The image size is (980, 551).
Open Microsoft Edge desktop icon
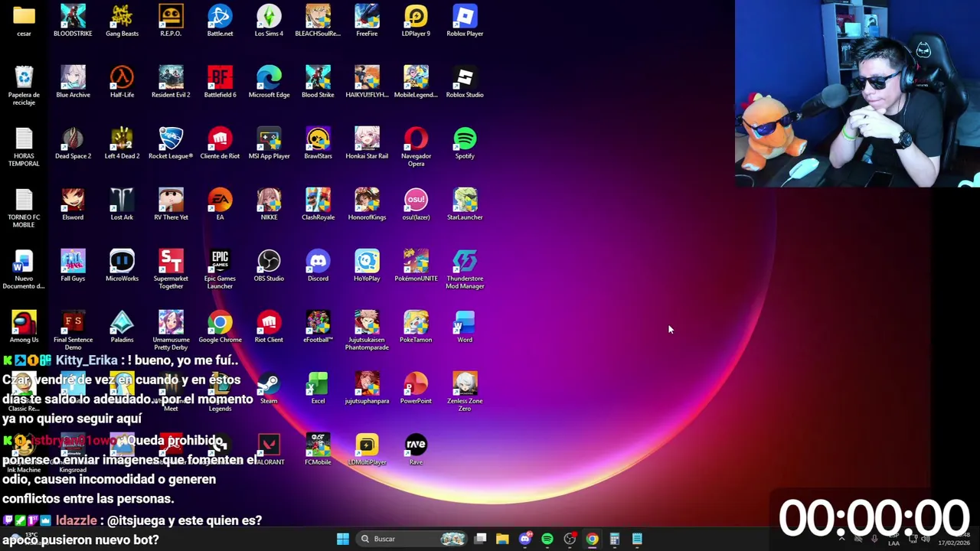tap(269, 82)
